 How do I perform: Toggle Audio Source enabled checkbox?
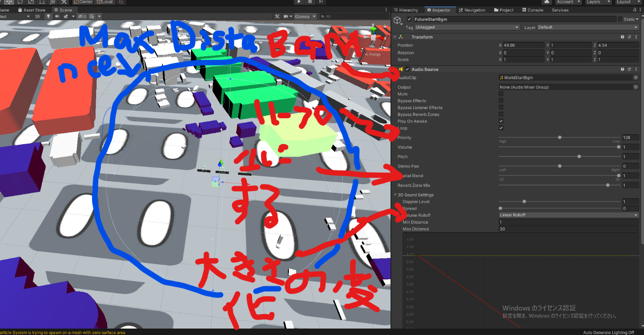407,69
